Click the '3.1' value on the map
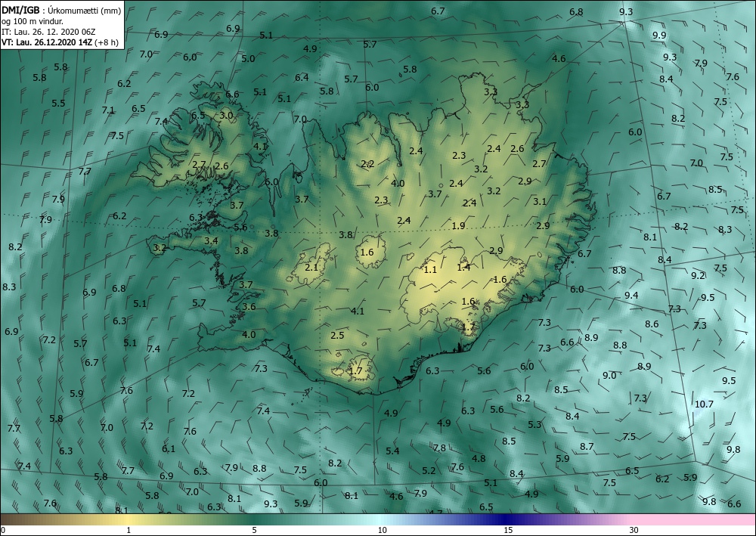The height and width of the screenshot is (536, 756). tap(540, 201)
